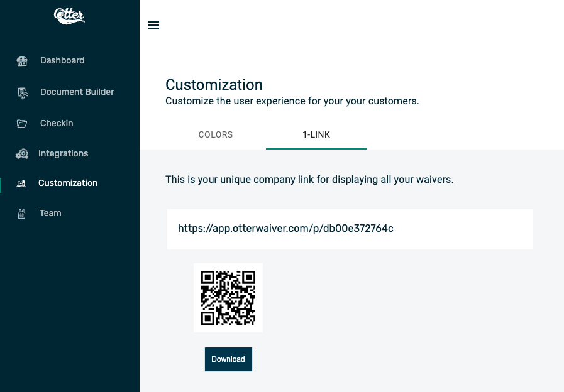Click the Document Builder icon
The image size is (564, 392).
23,93
